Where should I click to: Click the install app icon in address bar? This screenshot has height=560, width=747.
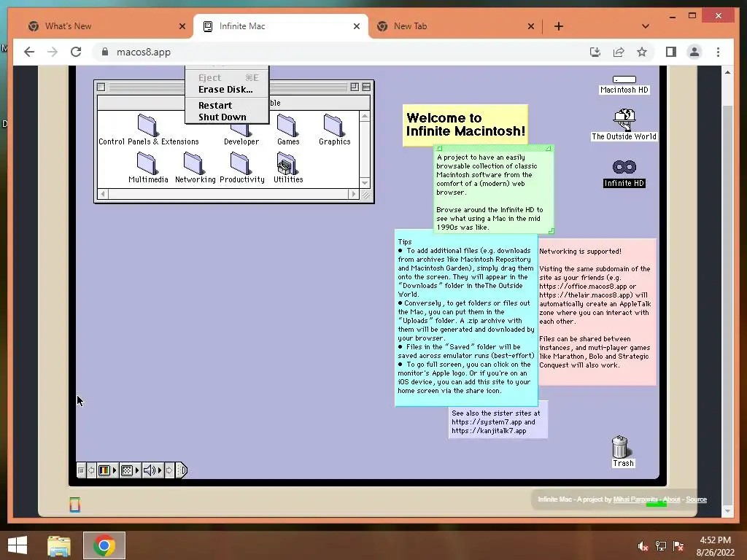(595, 52)
